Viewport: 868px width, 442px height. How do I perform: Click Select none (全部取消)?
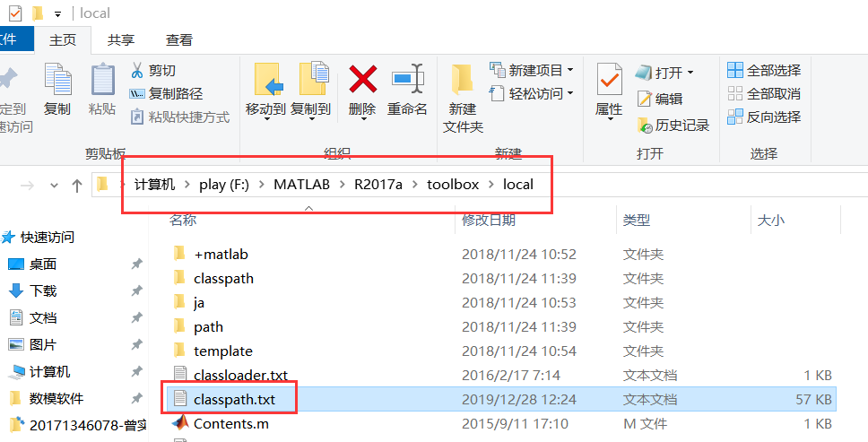764,93
